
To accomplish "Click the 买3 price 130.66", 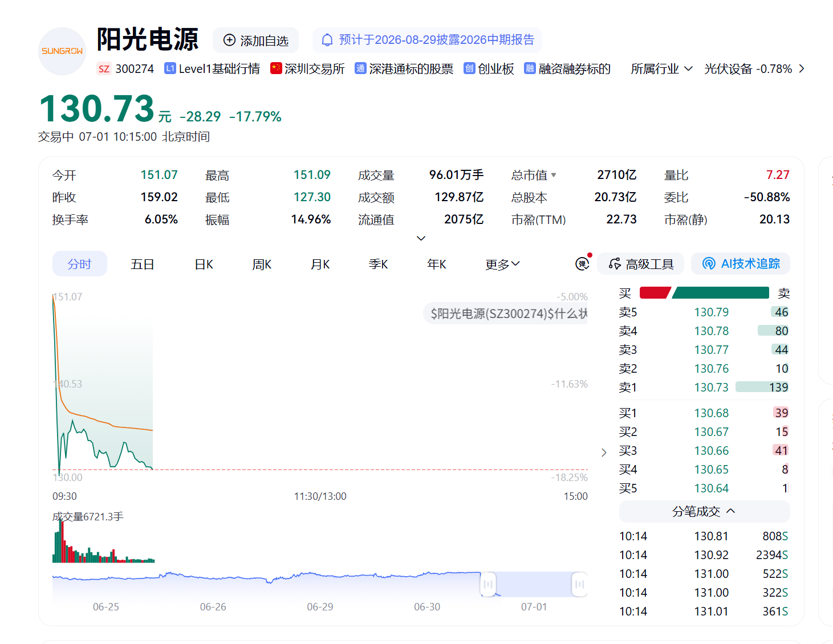I will pyautogui.click(x=712, y=451).
